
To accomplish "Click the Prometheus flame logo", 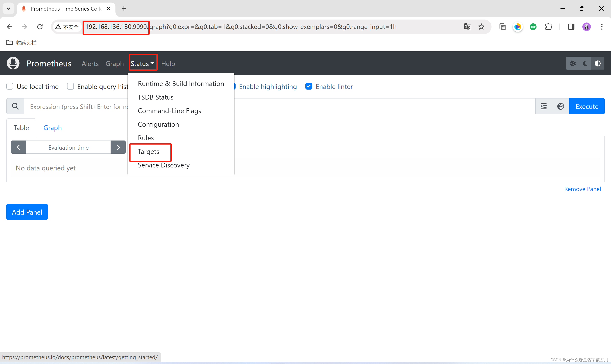I will point(13,63).
